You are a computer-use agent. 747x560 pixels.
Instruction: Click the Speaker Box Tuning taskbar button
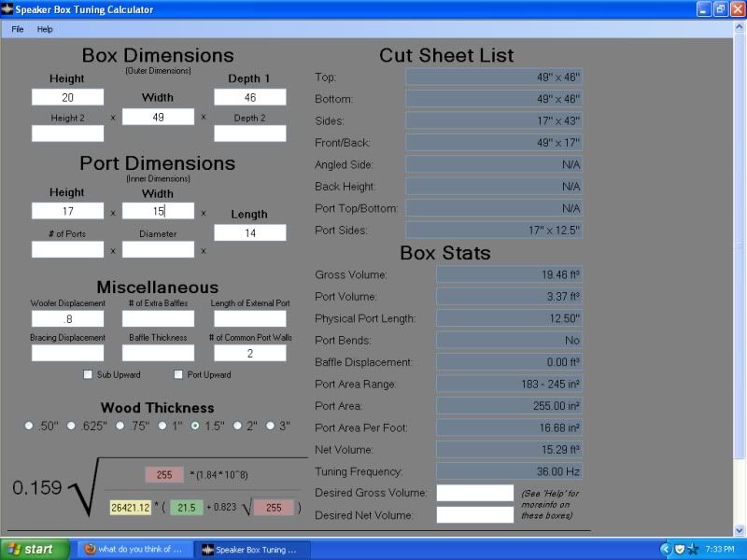point(249,549)
